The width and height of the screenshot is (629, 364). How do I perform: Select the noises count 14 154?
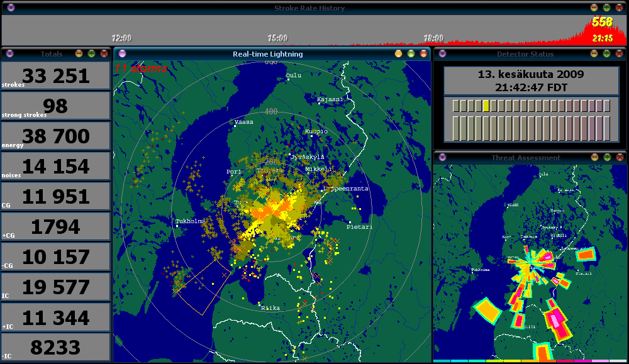[56, 167]
